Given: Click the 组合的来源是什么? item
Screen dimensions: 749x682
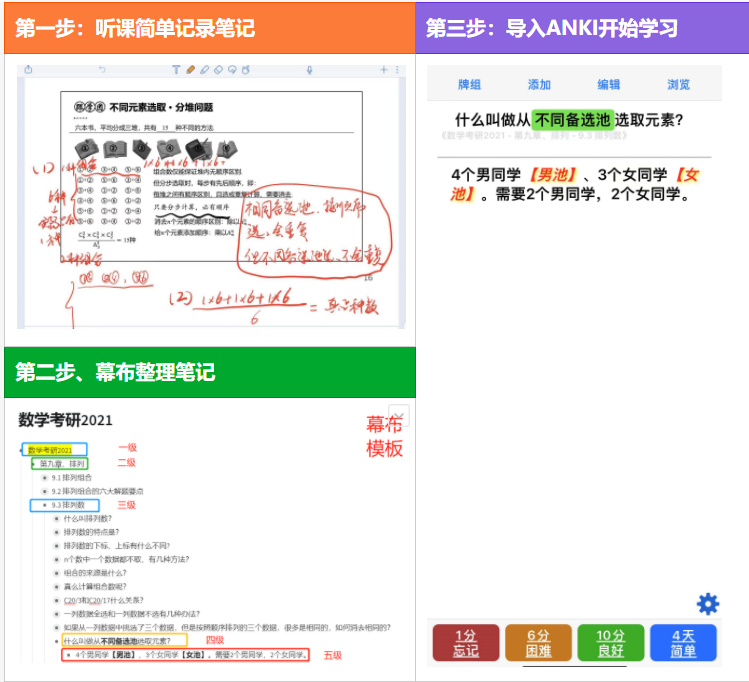Looking at the screenshot, I should coord(95,573).
